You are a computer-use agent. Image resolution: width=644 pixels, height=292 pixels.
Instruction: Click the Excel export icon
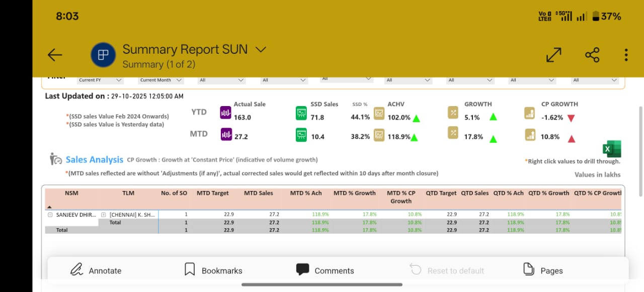click(x=612, y=149)
